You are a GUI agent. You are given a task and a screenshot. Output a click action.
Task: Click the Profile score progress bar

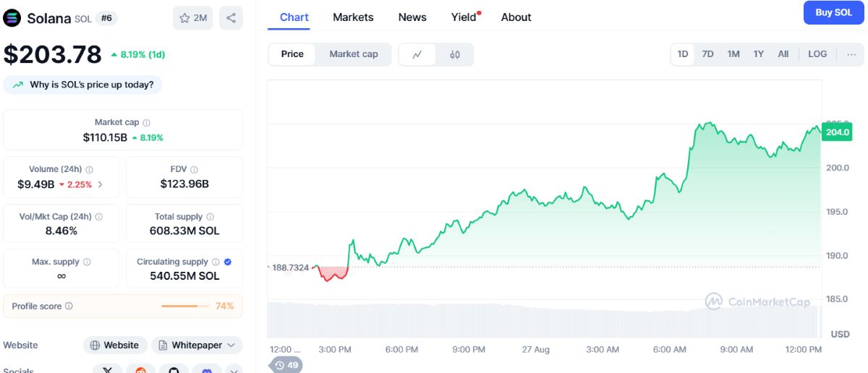[x=185, y=306]
